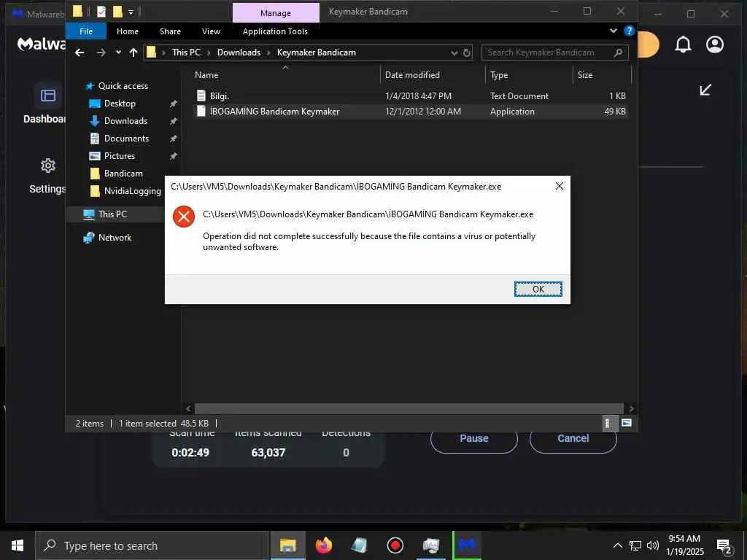Cancel the Malwarebytes scan
The width and height of the screenshot is (747, 560).
[x=573, y=438]
